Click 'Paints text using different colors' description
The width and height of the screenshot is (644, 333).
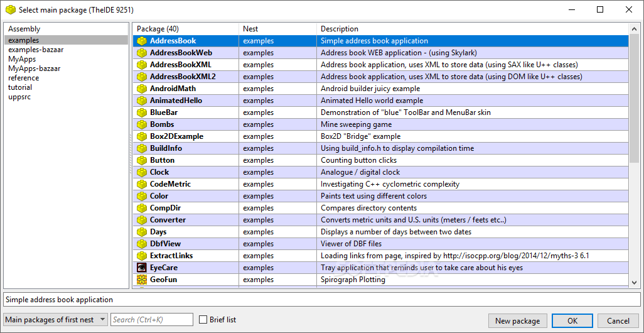point(373,196)
